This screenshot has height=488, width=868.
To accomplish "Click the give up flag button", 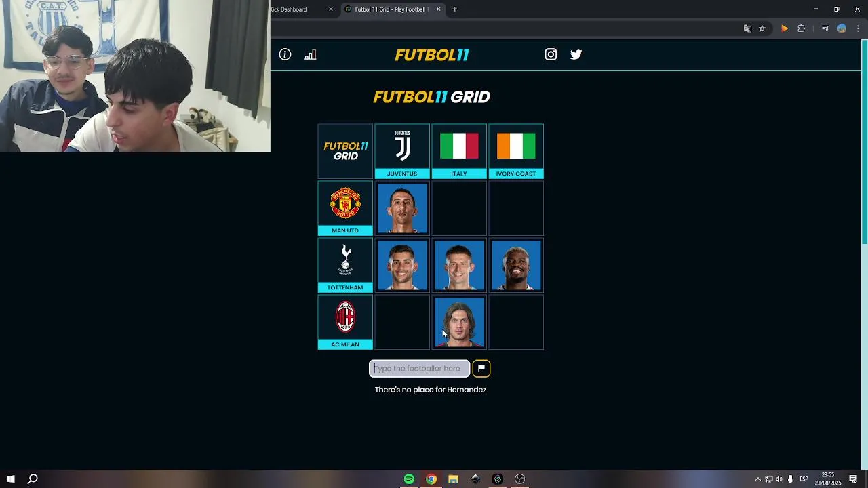I will click(481, 368).
